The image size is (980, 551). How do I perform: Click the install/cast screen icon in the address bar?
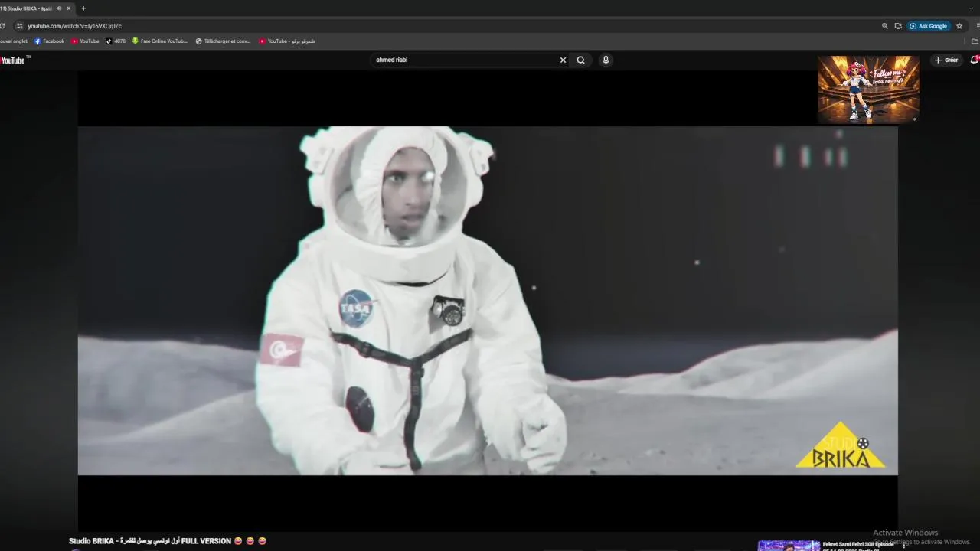coord(898,26)
